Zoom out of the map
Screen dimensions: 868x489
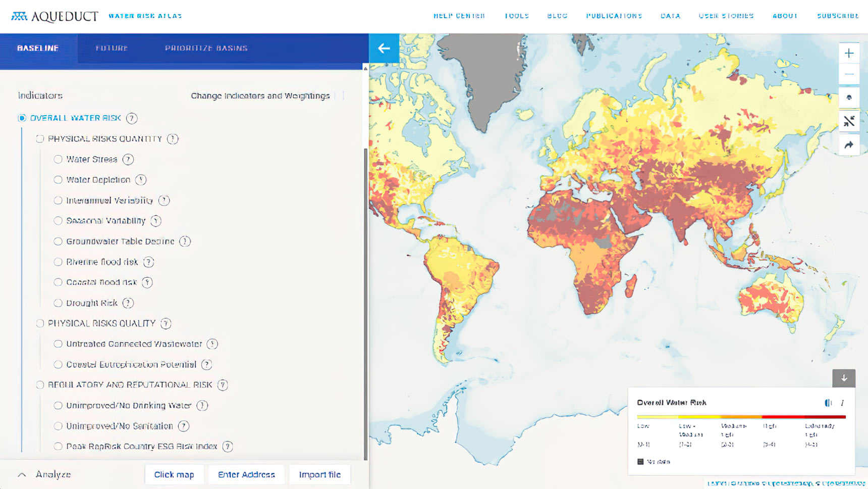click(849, 75)
